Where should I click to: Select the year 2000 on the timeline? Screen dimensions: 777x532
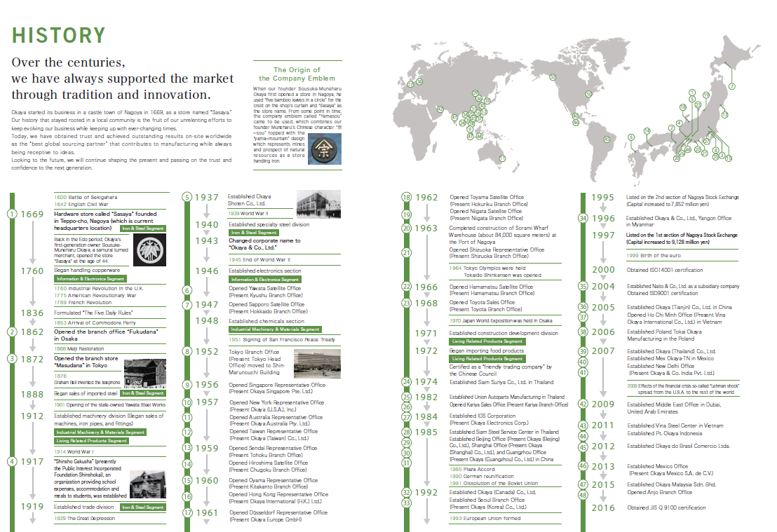click(603, 270)
